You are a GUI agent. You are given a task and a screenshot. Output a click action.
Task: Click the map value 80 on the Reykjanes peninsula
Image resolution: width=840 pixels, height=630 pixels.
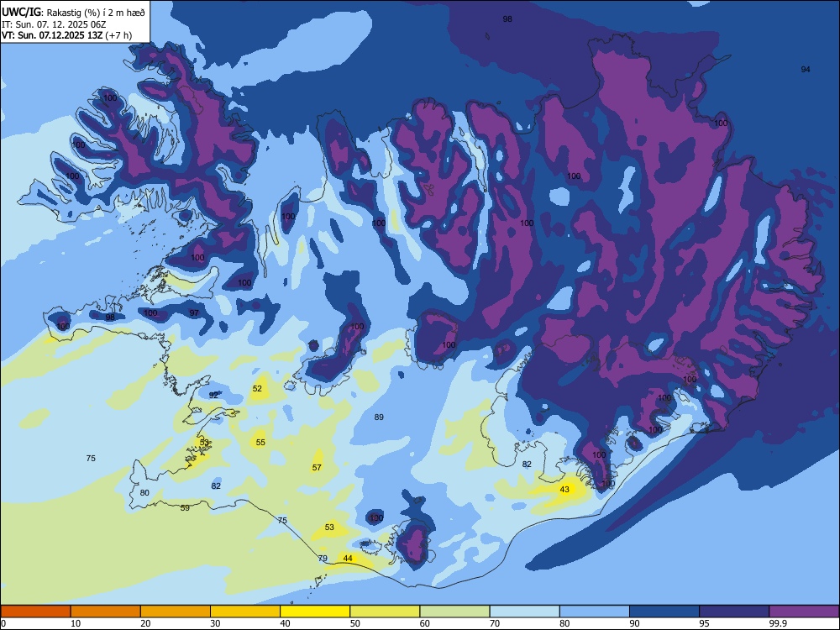pyautogui.click(x=144, y=492)
